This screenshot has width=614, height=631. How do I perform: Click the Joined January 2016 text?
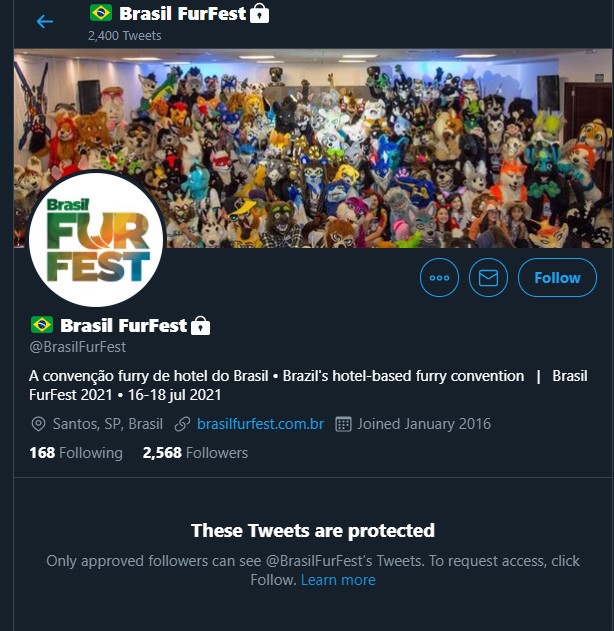(x=424, y=424)
